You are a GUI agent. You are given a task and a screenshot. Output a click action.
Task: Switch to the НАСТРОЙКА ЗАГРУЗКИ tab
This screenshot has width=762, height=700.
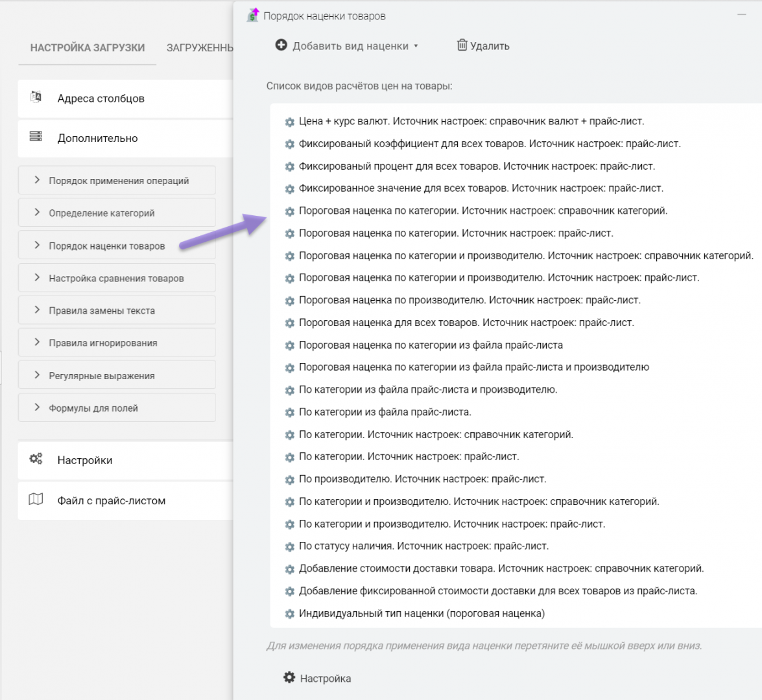click(x=88, y=48)
